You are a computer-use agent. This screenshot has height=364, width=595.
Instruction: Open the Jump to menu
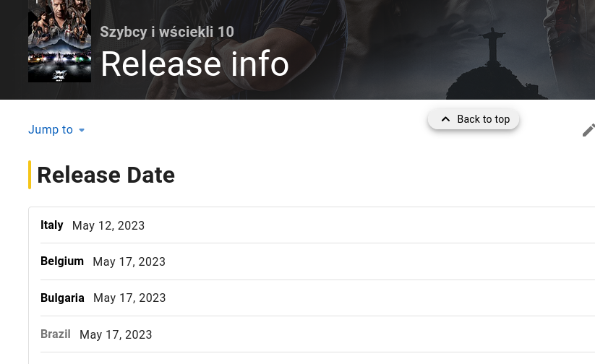click(x=51, y=130)
